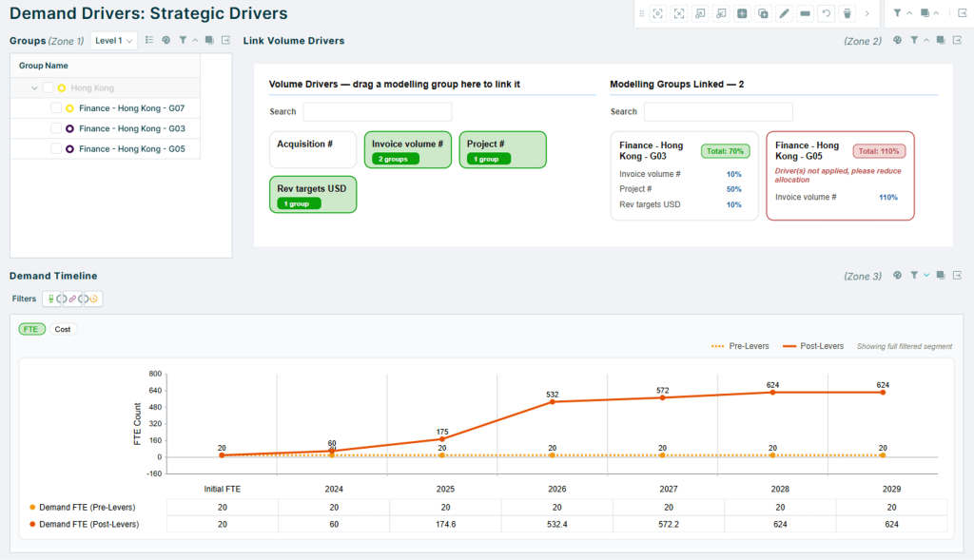The width and height of the screenshot is (974, 560).
Task: Click the caret beside the page-level filter icon
Action: coord(909,13)
